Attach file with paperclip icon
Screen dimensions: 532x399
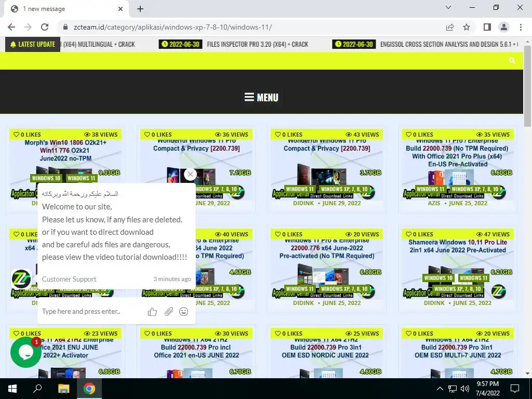click(x=169, y=312)
